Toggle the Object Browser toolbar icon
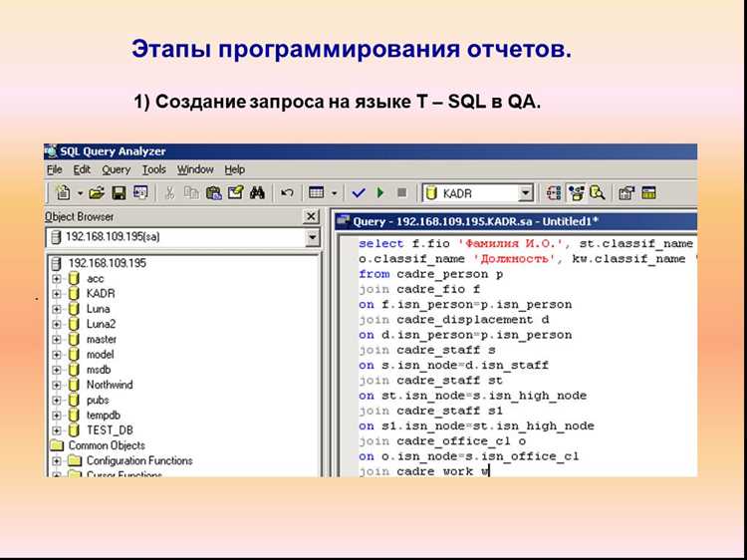The image size is (747, 560). (x=577, y=193)
